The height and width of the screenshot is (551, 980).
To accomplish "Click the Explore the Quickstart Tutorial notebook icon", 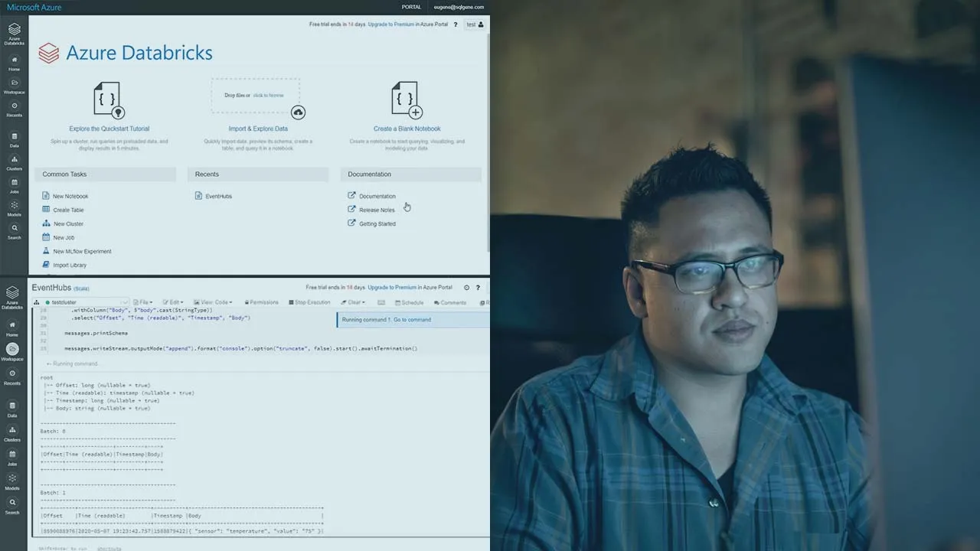I will coord(109,100).
